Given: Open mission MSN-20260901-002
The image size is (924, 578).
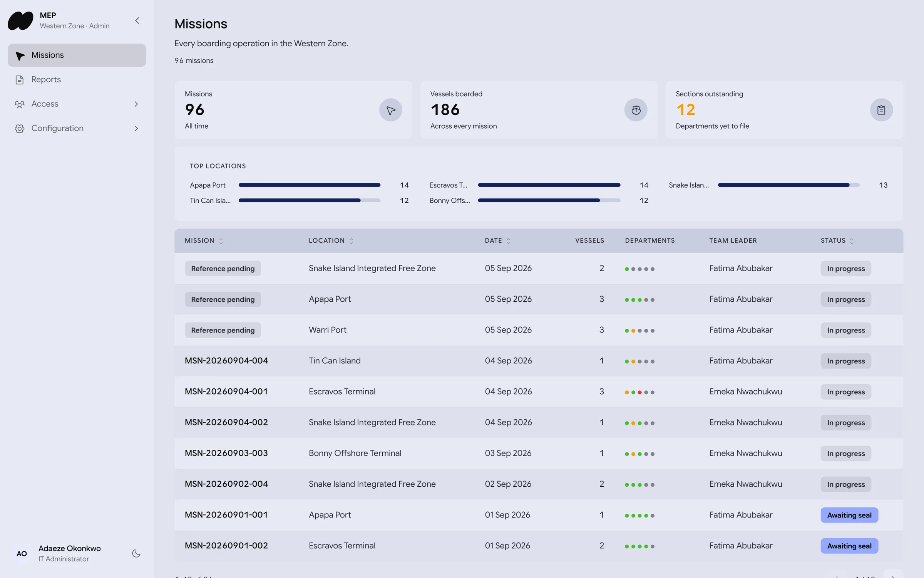Looking at the screenshot, I should tap(226, 546).
